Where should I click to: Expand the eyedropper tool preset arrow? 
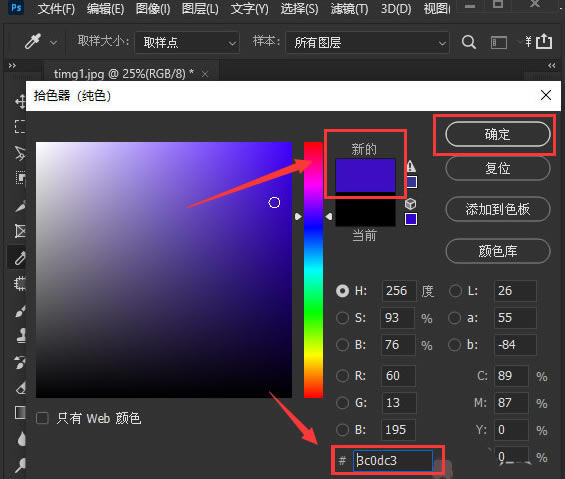[53, 43]
